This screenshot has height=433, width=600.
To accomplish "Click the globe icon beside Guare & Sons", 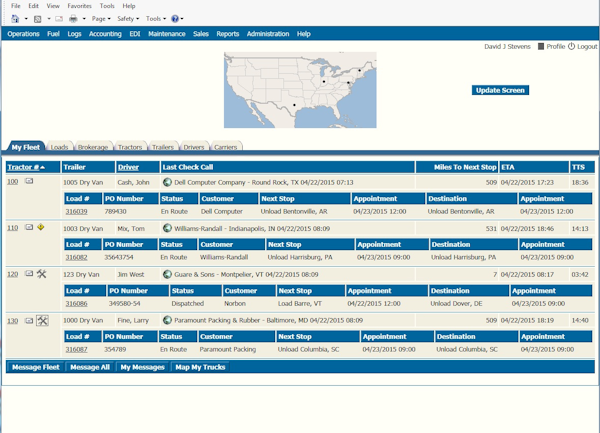I will coord(167,274).
